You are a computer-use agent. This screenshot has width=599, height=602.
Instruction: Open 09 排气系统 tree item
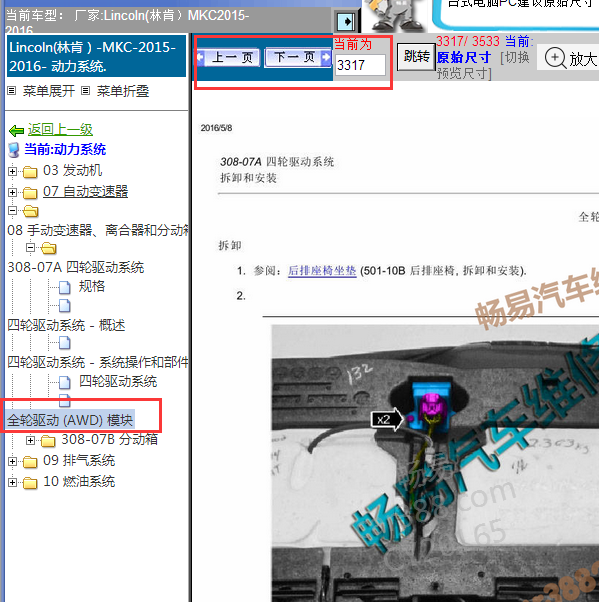tap(79, 460)
